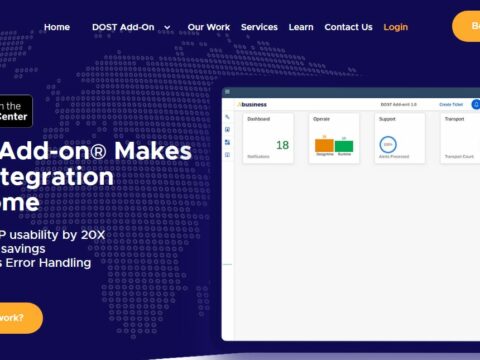Open the Learn navigation link
Viewport: 480px width, 360px height.
point(301,27)
